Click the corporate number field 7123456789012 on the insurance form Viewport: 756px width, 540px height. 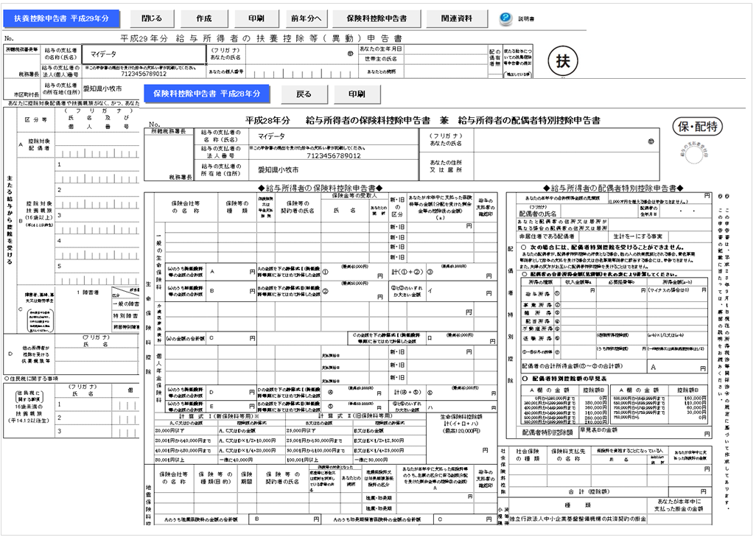(x=334, y=155)
